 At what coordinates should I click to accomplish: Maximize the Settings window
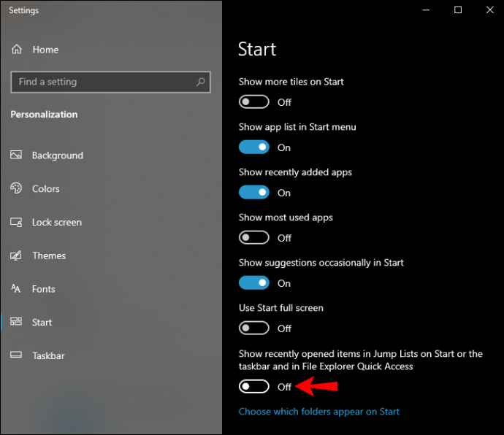pyautogui.click(x=458, y=10)
